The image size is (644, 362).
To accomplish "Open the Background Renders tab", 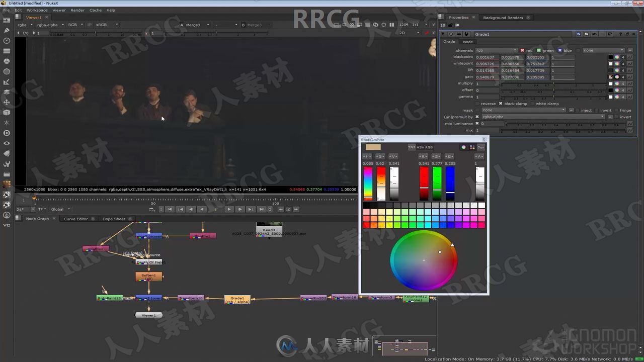I will pos(503,18).
